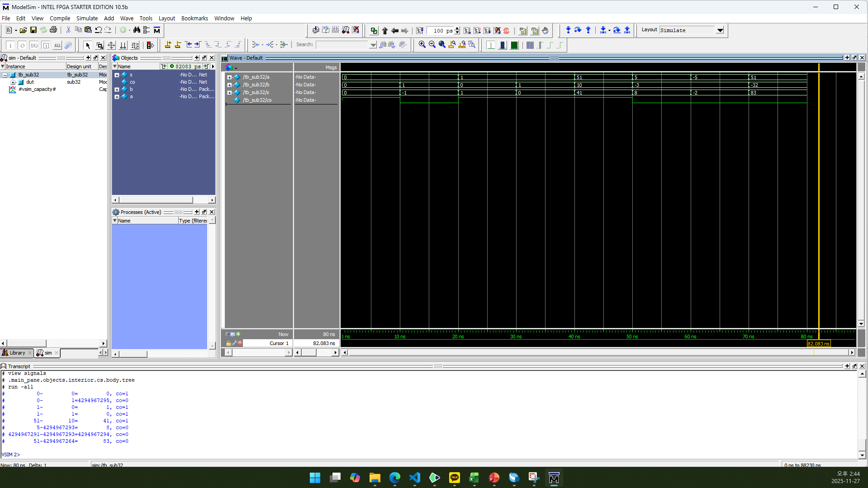Switch to the Library tab

[x=17, y=353]
